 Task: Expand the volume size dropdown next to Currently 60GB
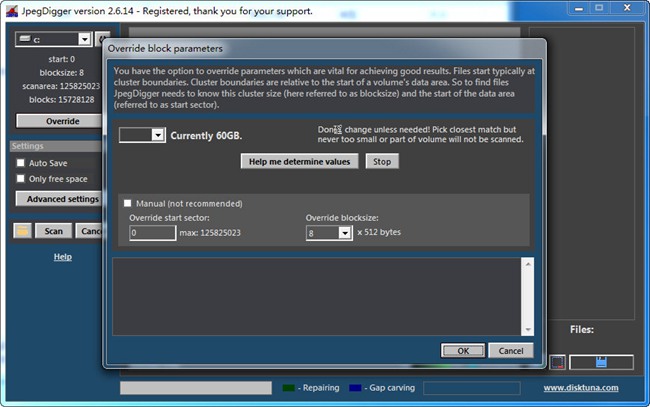tap(157, 135)
